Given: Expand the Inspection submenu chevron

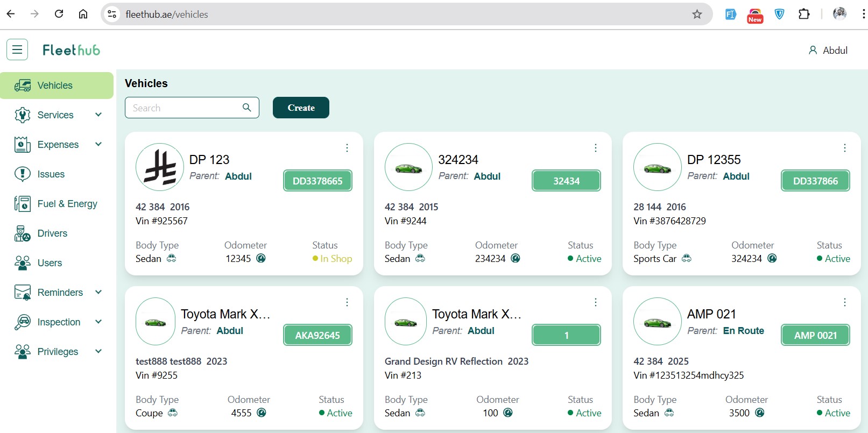Looking at the screenshot, I should (x=98, y=322).
